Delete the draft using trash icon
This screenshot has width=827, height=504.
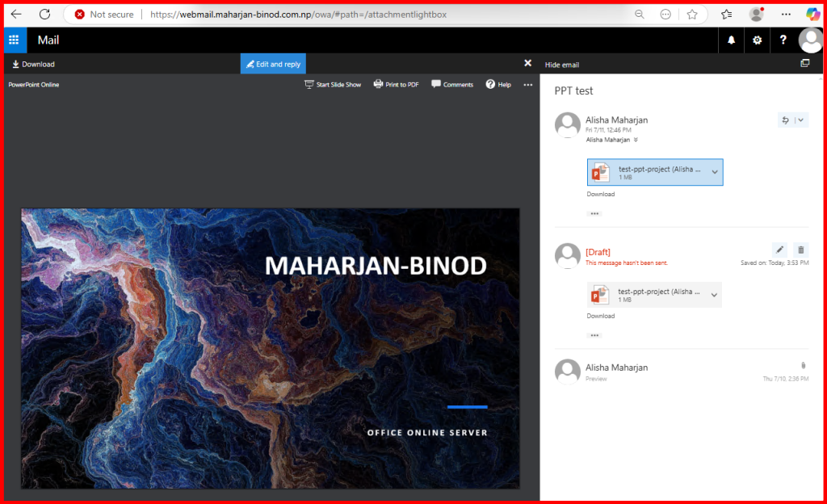800,250
